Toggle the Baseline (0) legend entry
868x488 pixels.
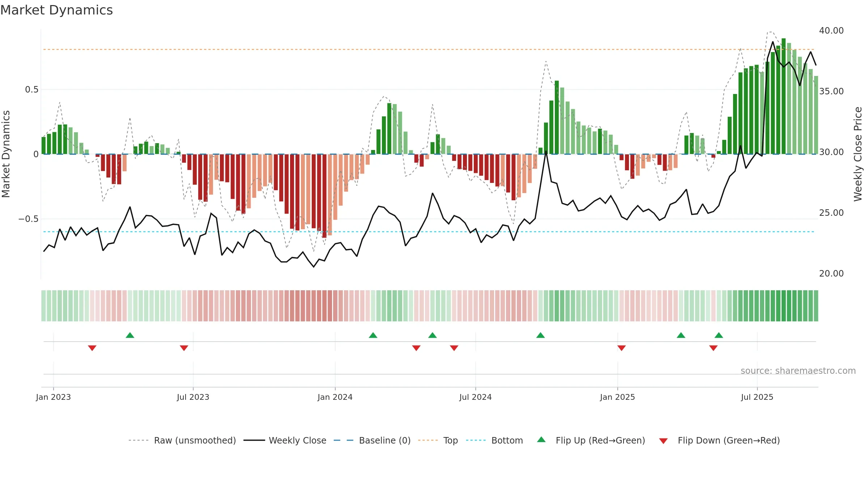(x=372, y=440)
